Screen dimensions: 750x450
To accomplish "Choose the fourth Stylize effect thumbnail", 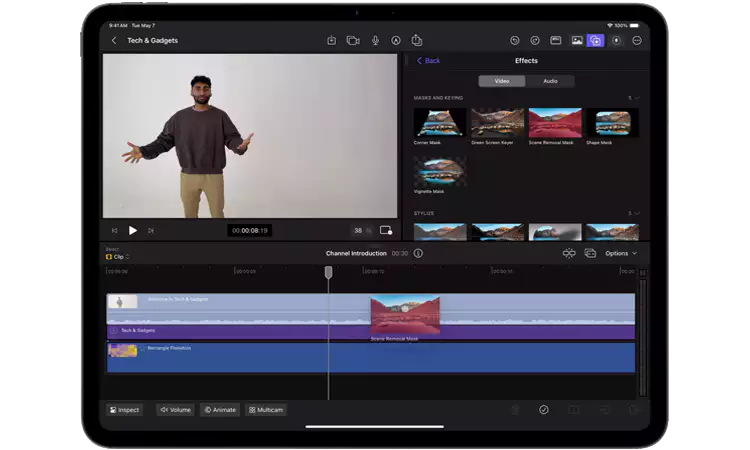I will (612, 232).
